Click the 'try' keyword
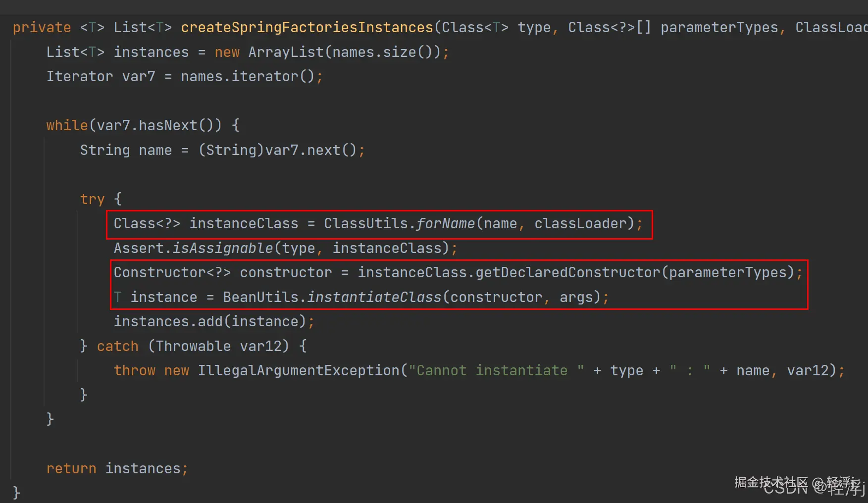The image size is (868, 503). [93, 199]
